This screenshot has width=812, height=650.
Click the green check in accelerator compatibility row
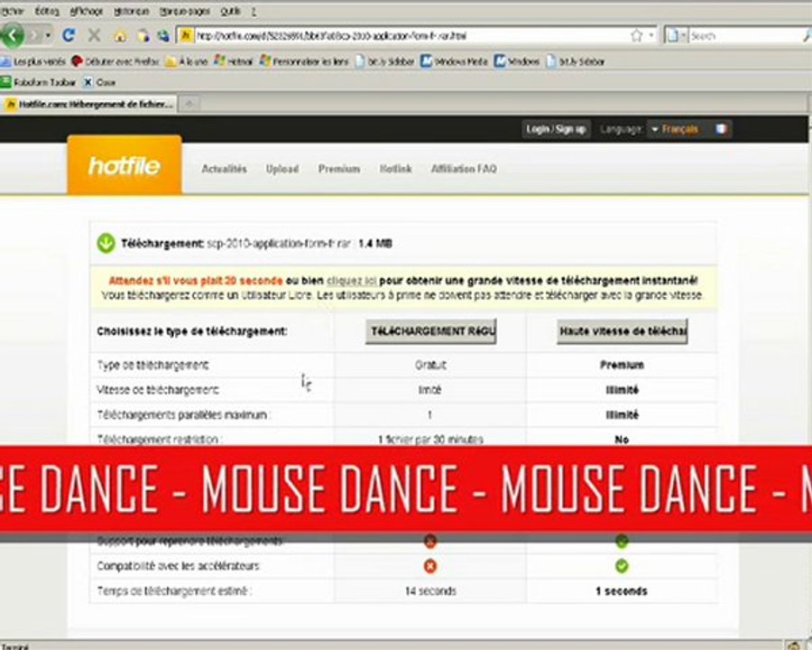622,566
